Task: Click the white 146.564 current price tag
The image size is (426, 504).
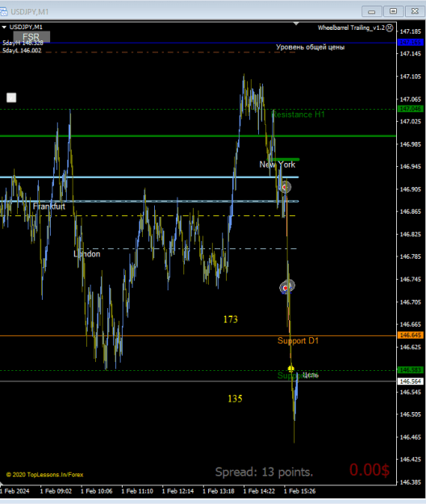Action: click(411, 381)
